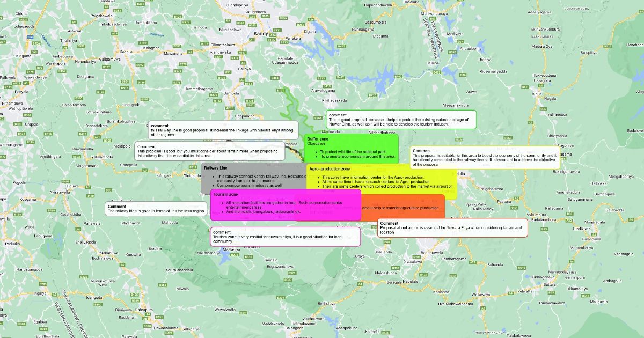The image size is (644, 338).
Task: Click comment about linking the intra region
Action: 156,209
